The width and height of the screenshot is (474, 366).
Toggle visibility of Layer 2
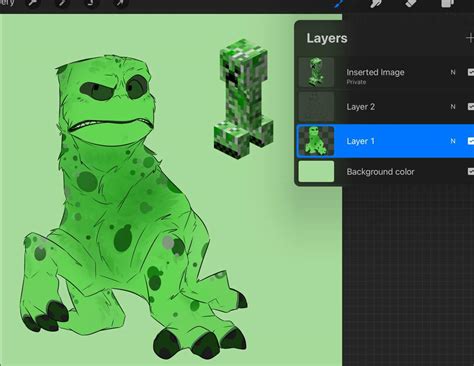(471, 107)
